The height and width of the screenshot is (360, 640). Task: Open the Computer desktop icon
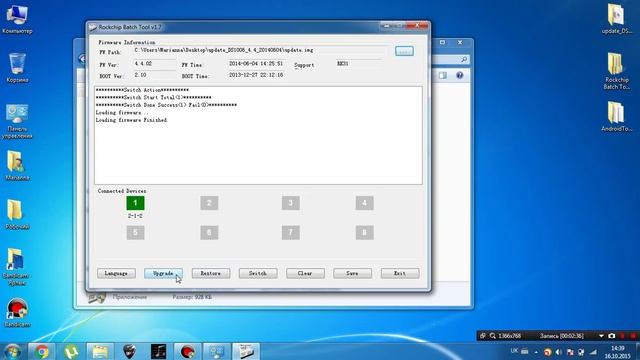(x=17, y=19)
